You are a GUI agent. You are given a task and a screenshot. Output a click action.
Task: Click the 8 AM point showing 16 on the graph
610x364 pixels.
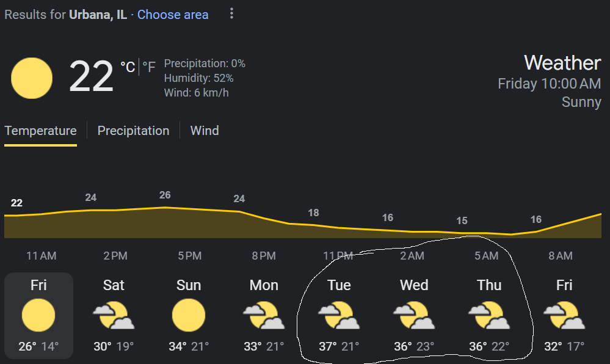tap(536, 220)
